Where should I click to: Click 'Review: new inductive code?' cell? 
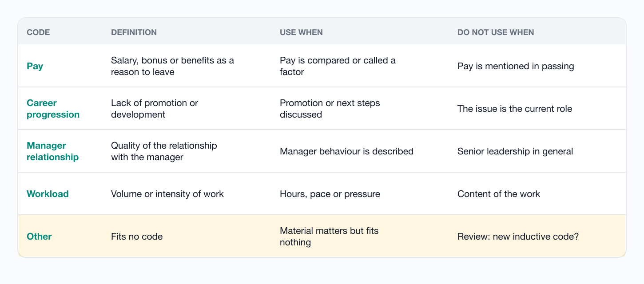pos(518,237)
